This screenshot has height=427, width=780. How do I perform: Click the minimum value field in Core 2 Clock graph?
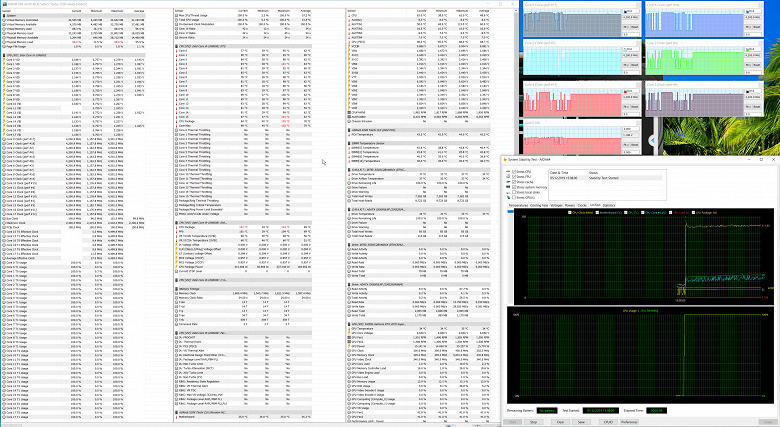coord(631,73)
